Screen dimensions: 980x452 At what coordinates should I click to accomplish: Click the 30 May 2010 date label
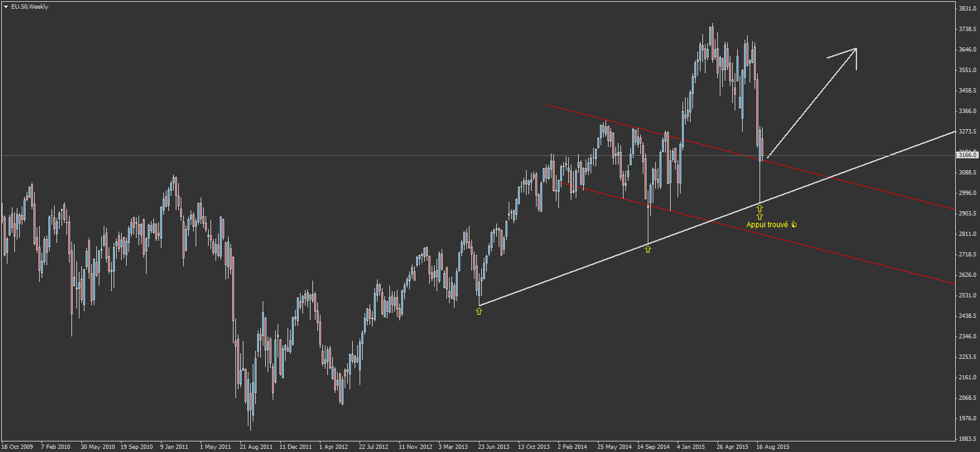(98, 447)
